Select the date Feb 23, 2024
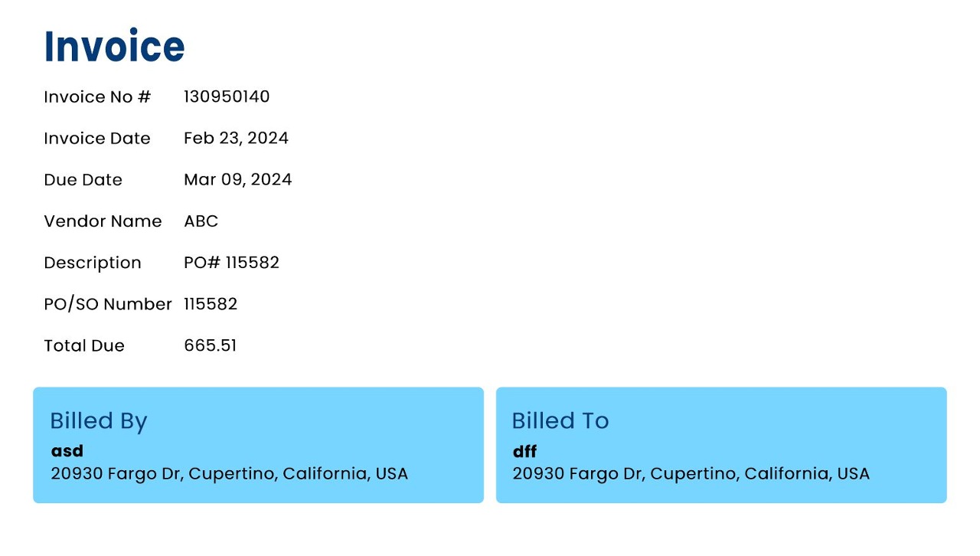The height and width of the screenshot is (556, 980). click(x=236, y=139)
